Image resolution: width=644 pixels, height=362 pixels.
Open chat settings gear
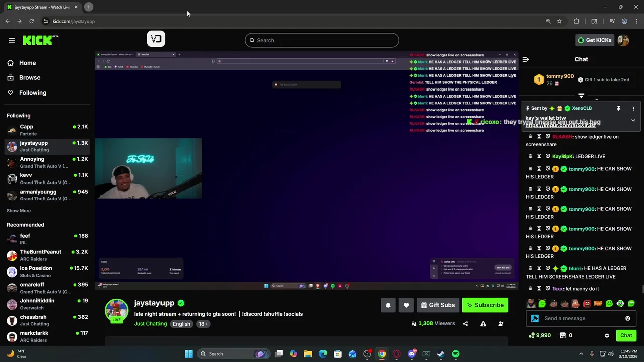click(607, 335)
